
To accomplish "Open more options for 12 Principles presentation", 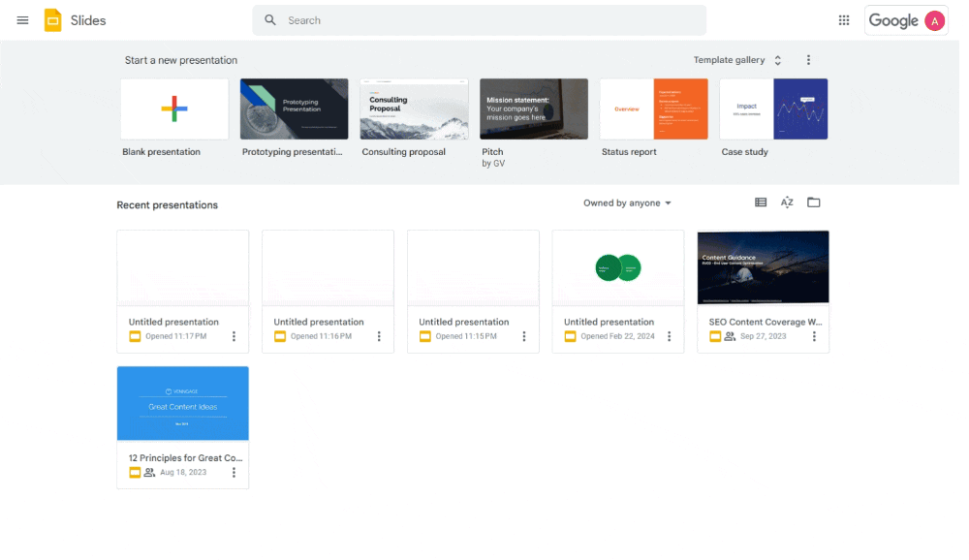I will 234,472.
